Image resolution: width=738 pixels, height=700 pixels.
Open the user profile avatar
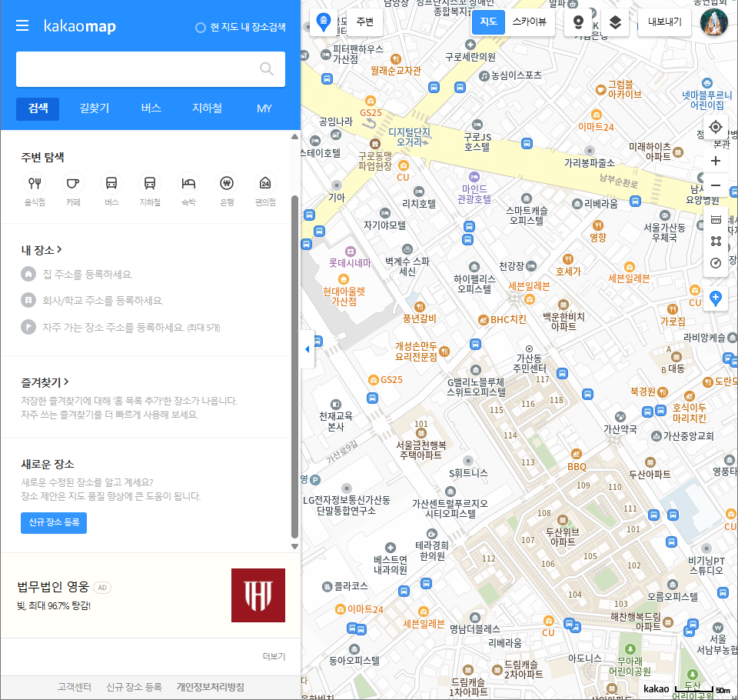tap(714, 22)
